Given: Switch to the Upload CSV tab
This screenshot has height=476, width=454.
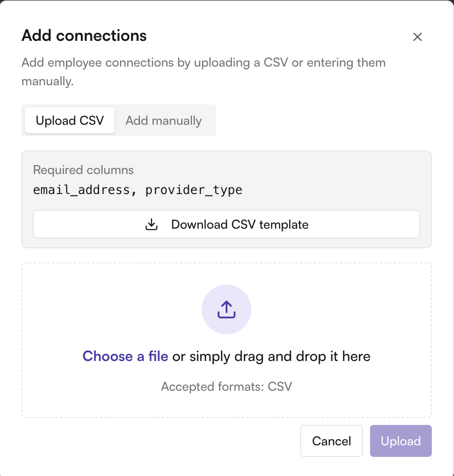Looking at the screenshot, I should tap(70, 120).
